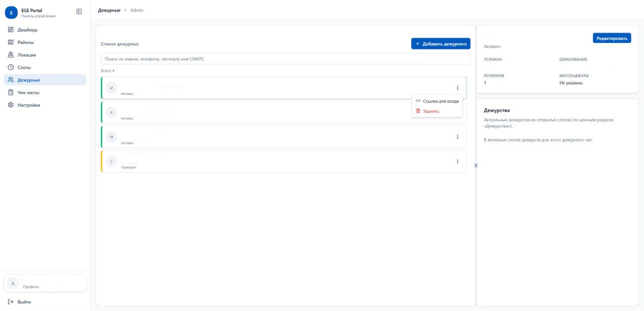Focus the duty officer search field
The image size is (644, 311).
click(286, 59)
